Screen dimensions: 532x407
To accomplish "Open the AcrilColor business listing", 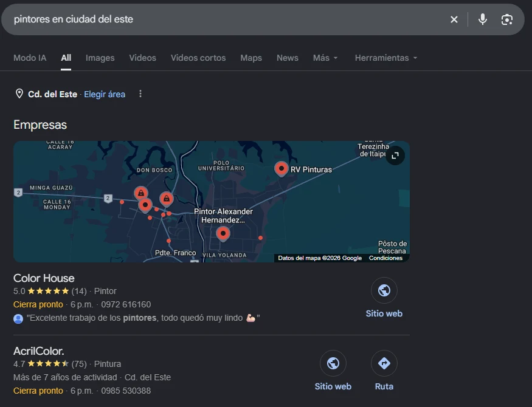I will (39, 351).
